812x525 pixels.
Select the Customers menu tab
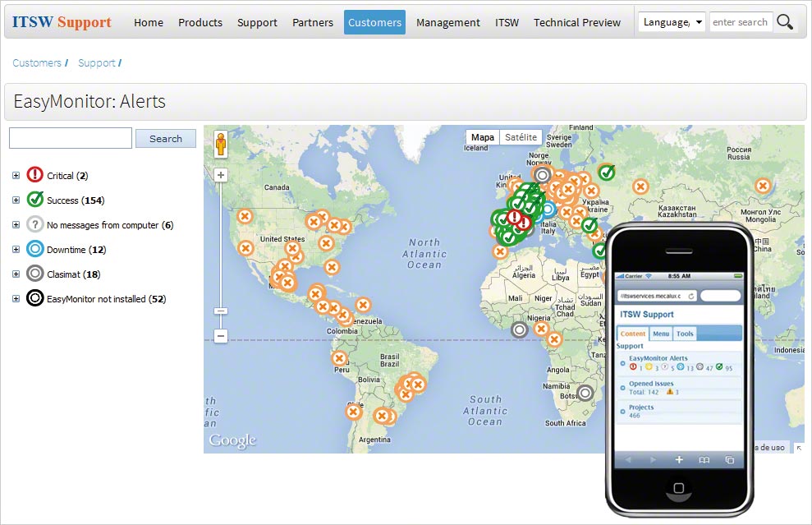tap(375, 22)
